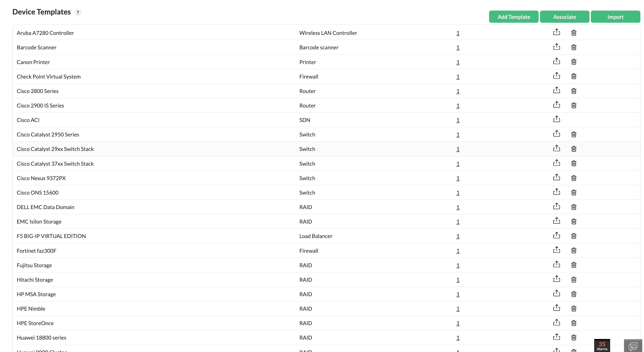The image size is (644, 352).
Task: Click the export icon for F5 BIG-IP VIRTUAL EDITION
Action: (x=556, y=236)
